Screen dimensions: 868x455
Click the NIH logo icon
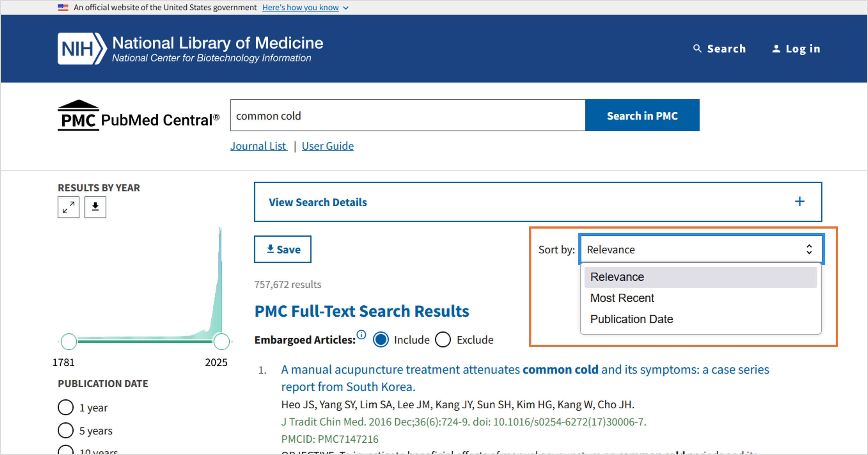pos(82,48)
